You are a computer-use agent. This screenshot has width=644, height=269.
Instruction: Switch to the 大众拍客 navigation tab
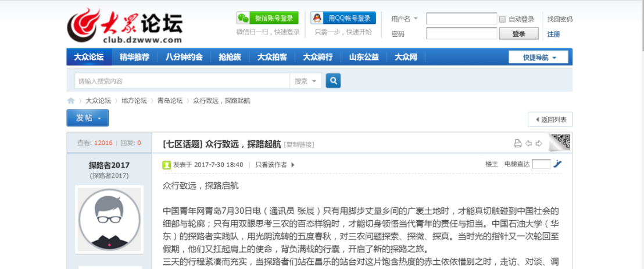click(x=272, y=57)
